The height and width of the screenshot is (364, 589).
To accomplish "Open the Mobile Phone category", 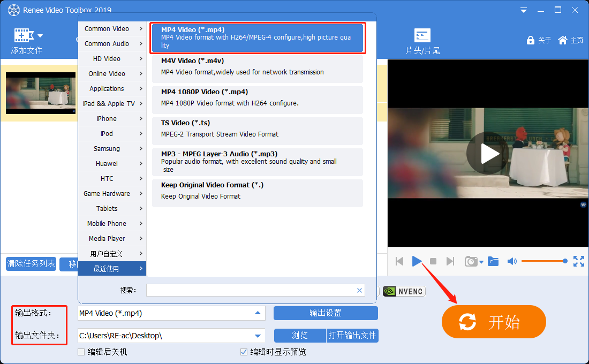I will (x=112, y=224).
